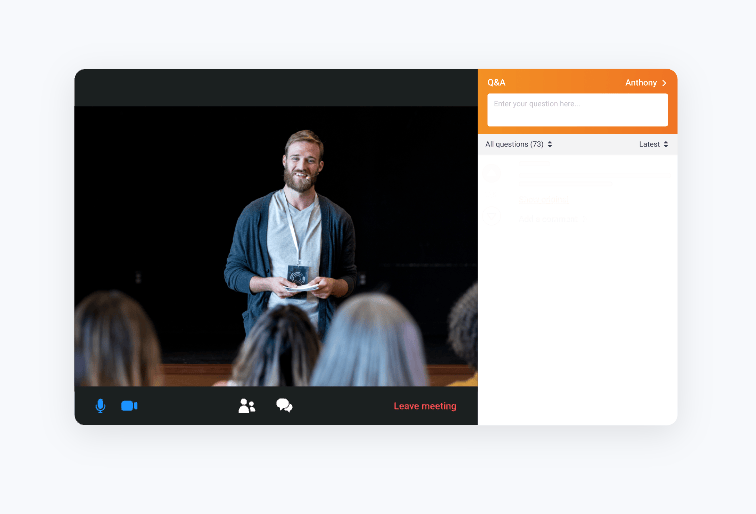Select the Q&A panel title
Viewport: 756px width, 514px height.
click(496, 82)
